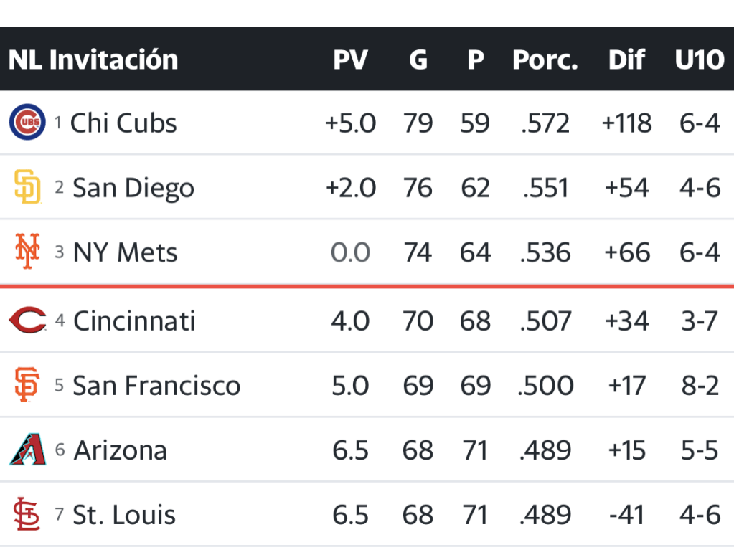Open the St. Louis team page
This screenshot has height=560, width=734.
(124, 516)
